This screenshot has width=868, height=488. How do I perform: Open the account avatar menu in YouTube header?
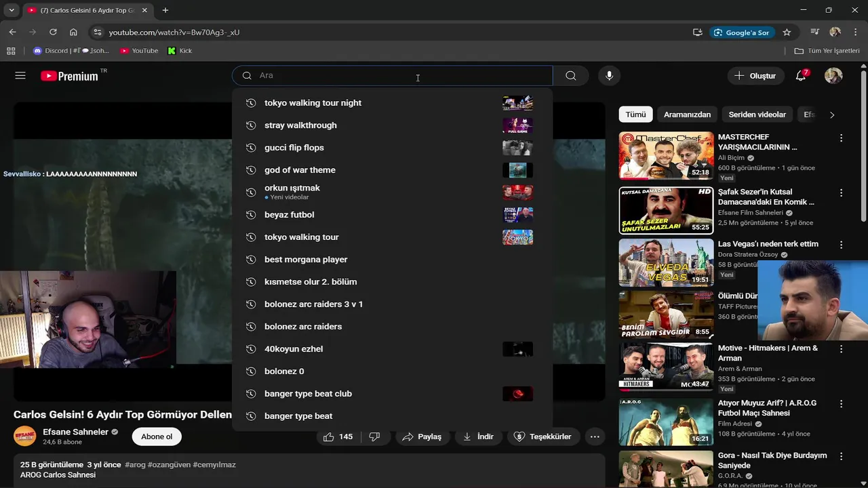833,76
